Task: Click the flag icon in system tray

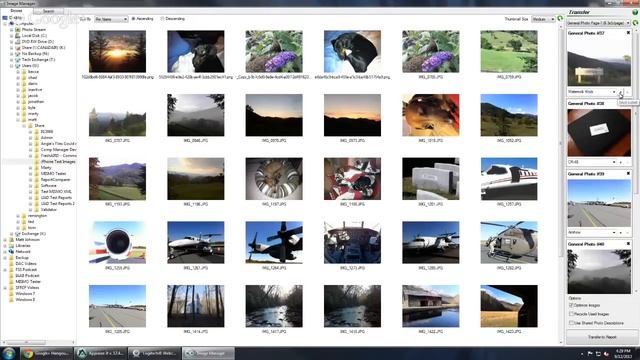Action: click(590, 353)
